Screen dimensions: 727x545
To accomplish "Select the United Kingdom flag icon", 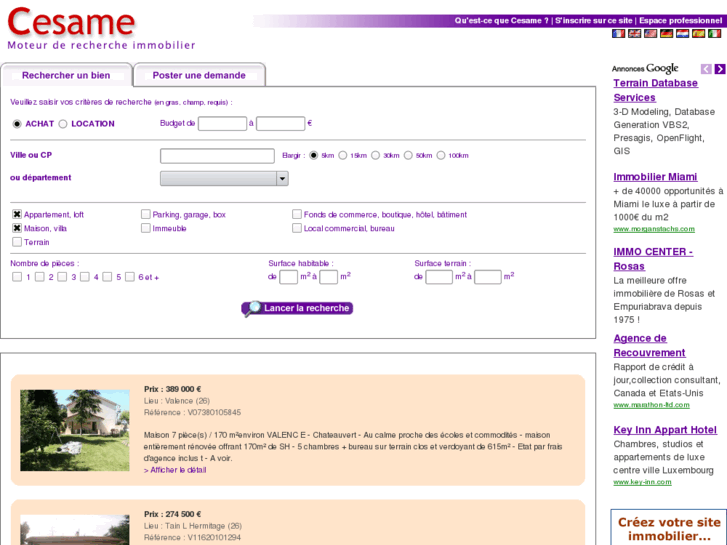I will 634,33.
